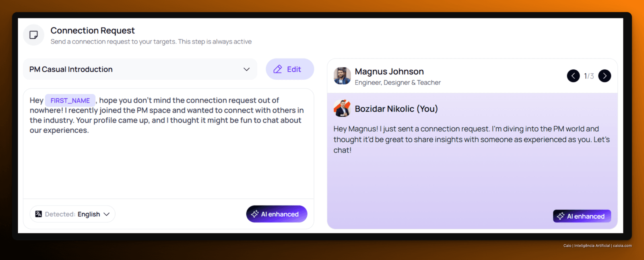The height and width of the screenshot is (260, 644).
Task: Click the translate icon beside Detected
Action: pyautogui.click(x=39, y=214)
